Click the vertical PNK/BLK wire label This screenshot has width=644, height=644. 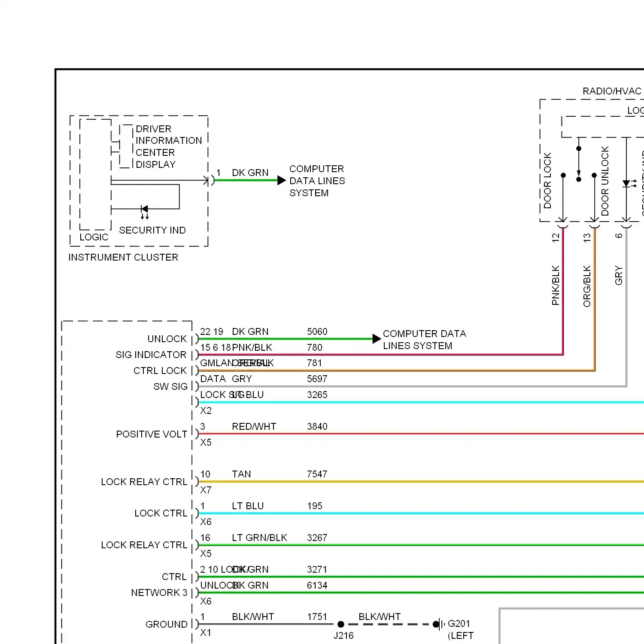(556, 286)
